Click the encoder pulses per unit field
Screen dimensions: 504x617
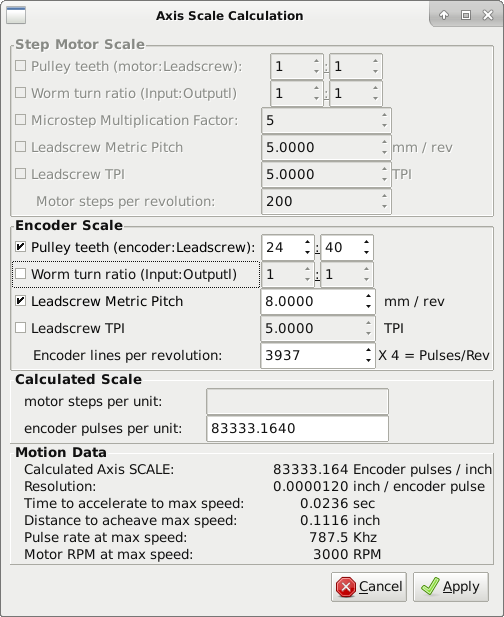pyautogui.click(x=297, y=428)
